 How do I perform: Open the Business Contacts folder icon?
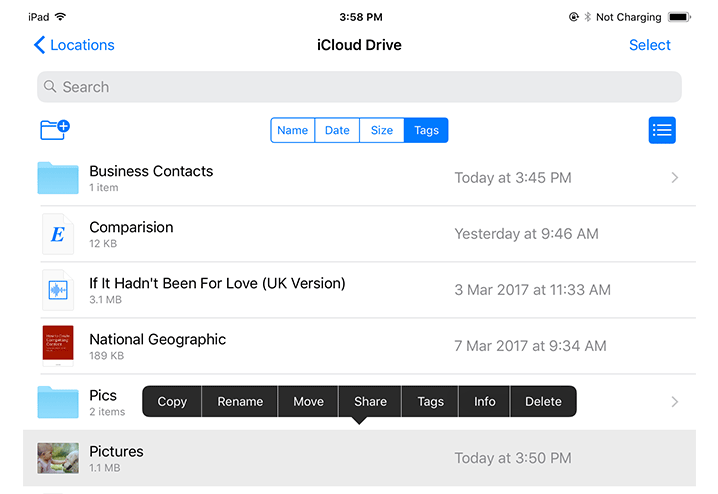(x=58, y=178)
